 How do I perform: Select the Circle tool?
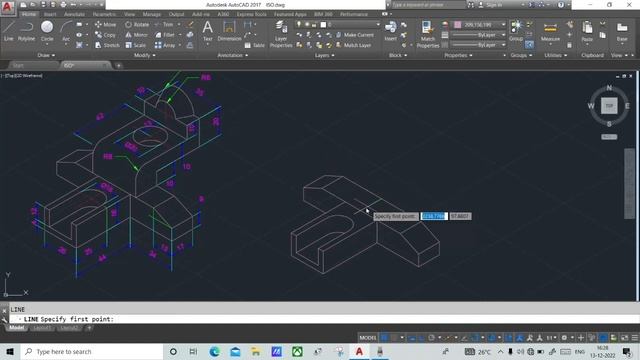47,31
